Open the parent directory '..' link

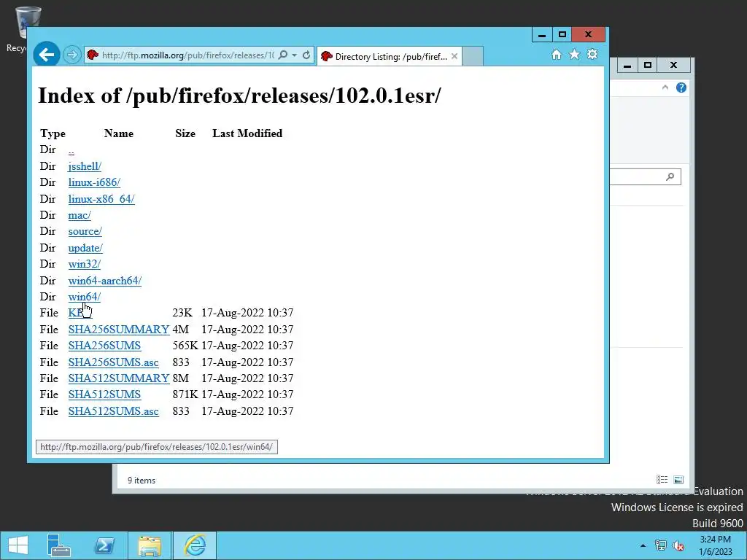(71, 151)
